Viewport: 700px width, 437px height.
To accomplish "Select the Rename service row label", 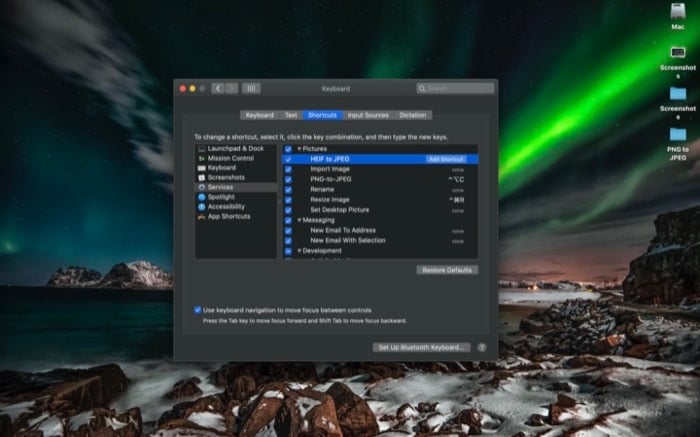I will [322, 190].
